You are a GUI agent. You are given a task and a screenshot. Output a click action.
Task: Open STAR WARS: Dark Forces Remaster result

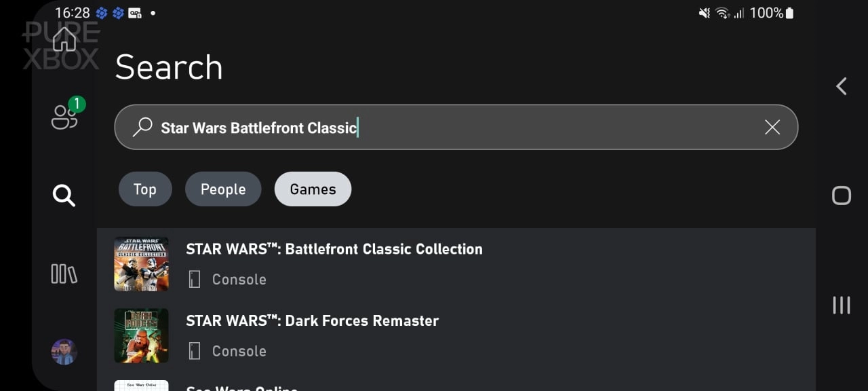click(313, 320)
